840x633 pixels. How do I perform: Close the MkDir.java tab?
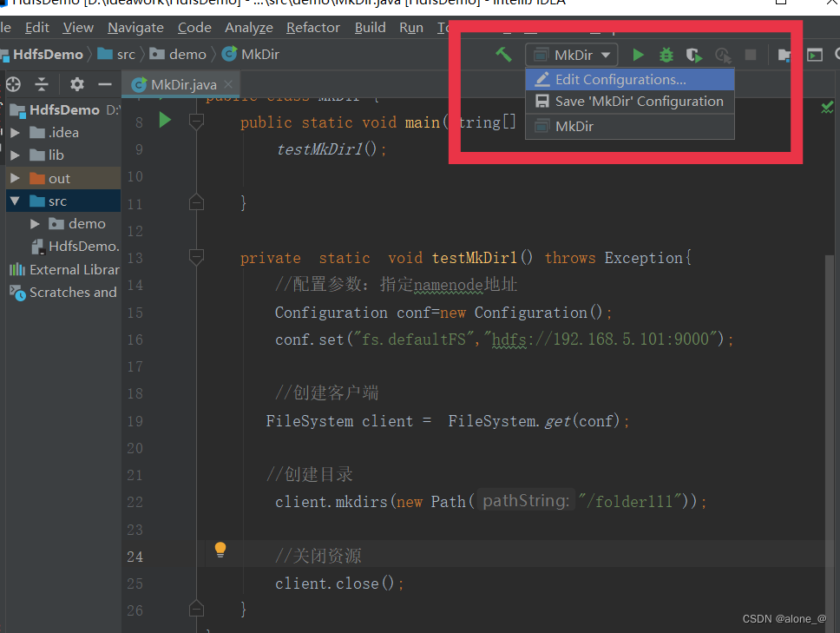(x=228, y=84)
